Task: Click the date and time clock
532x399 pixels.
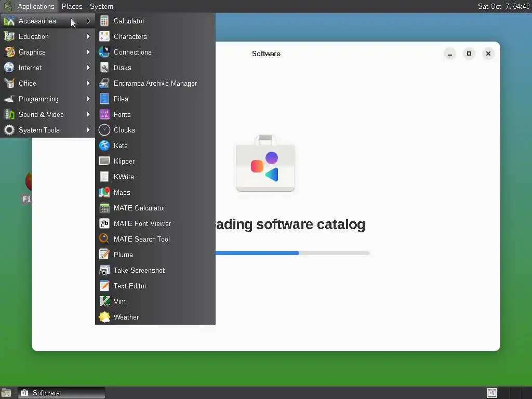Action: [x=503, y=6]
